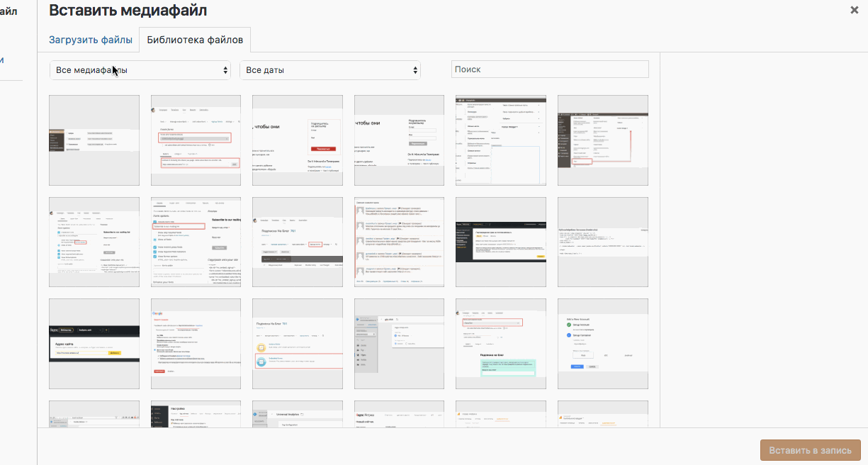Pick the Яндекс Метрика thumbnail in bottom row
The image size is (868, 465).
pos(400,414)
